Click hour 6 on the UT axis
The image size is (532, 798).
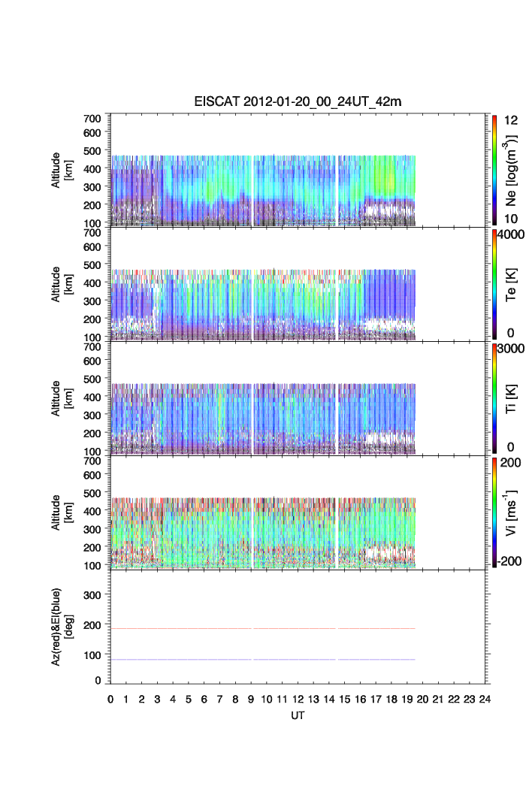(x=204, y=699)
